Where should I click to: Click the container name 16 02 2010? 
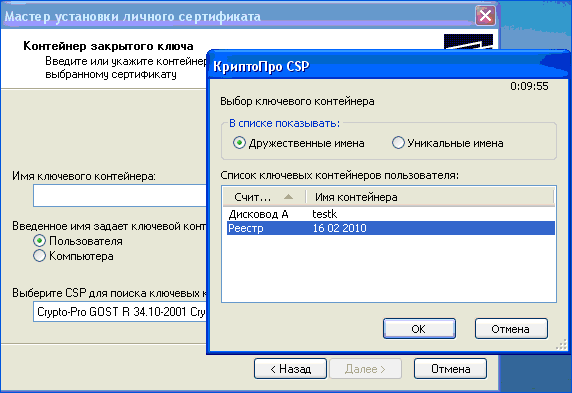[x=340, y=228]
